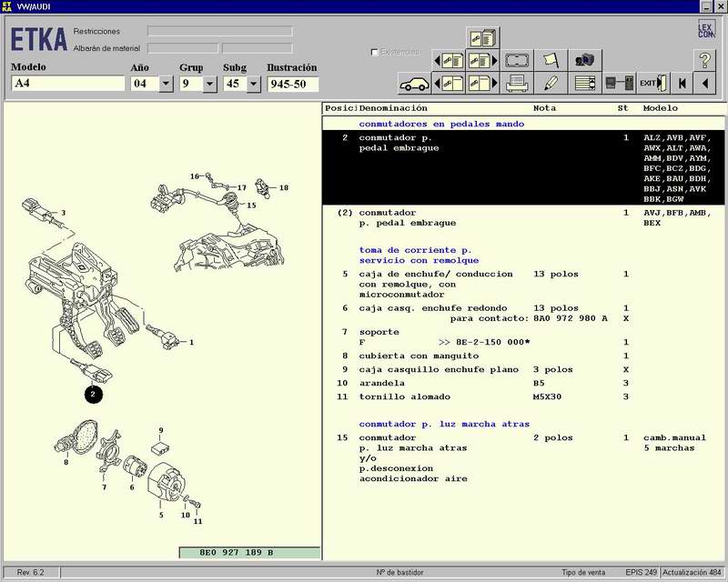Click the Denominación column header

coord(393,108)
